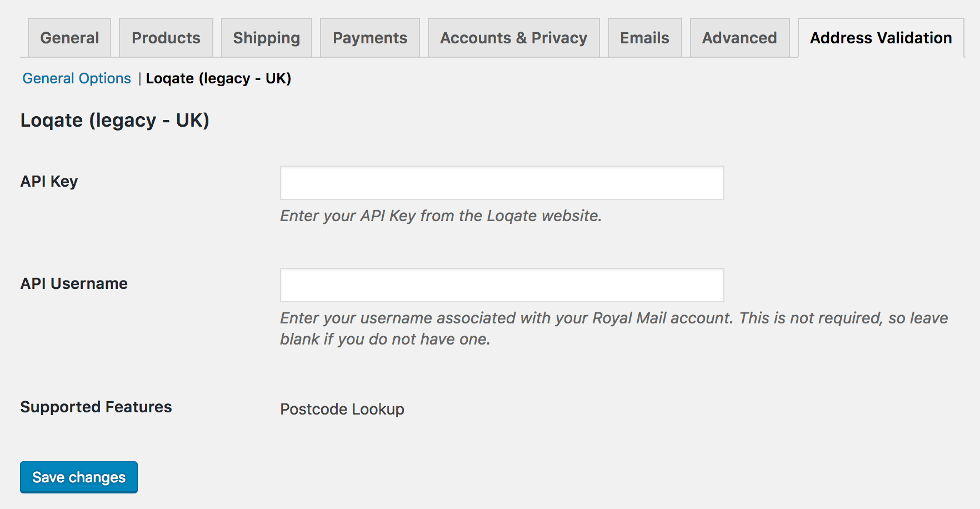Click the API Username entry field
The width and height of the screenshot is (980, 509).
(x=501, y=285)
